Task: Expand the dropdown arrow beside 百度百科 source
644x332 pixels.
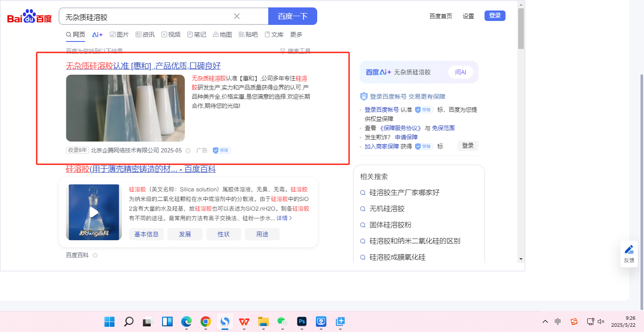Action: [x=95, y=255]
